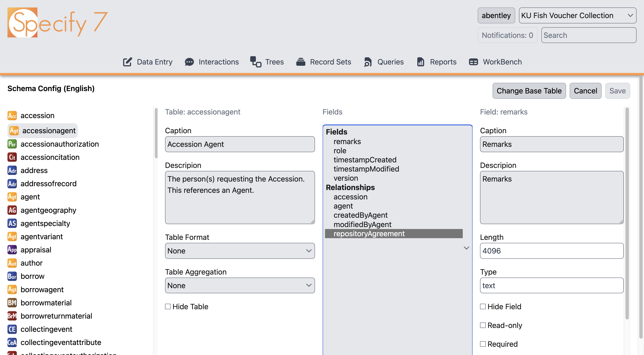
Task: Cancel the schema configuration changes
Action: 585,91
